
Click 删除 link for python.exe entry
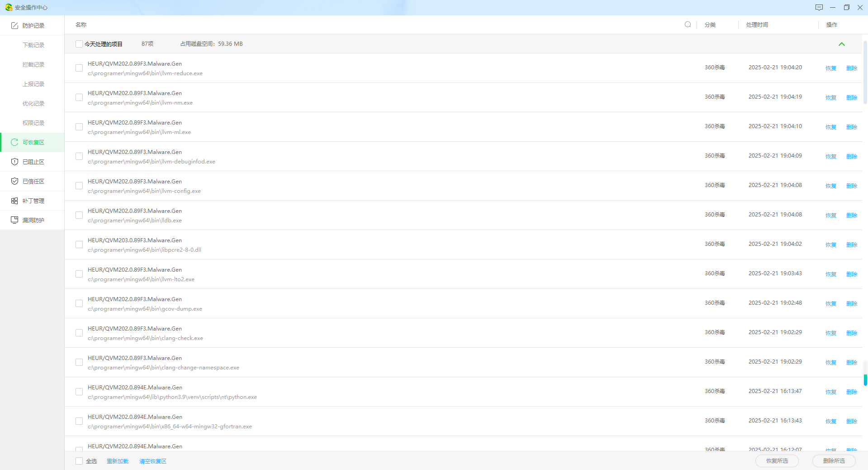[851, 392]
